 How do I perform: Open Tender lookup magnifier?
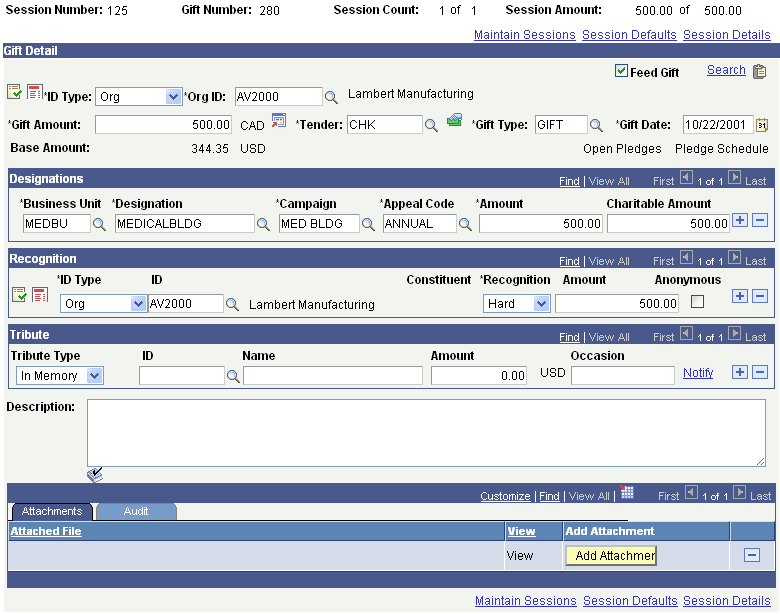point(431,125)
